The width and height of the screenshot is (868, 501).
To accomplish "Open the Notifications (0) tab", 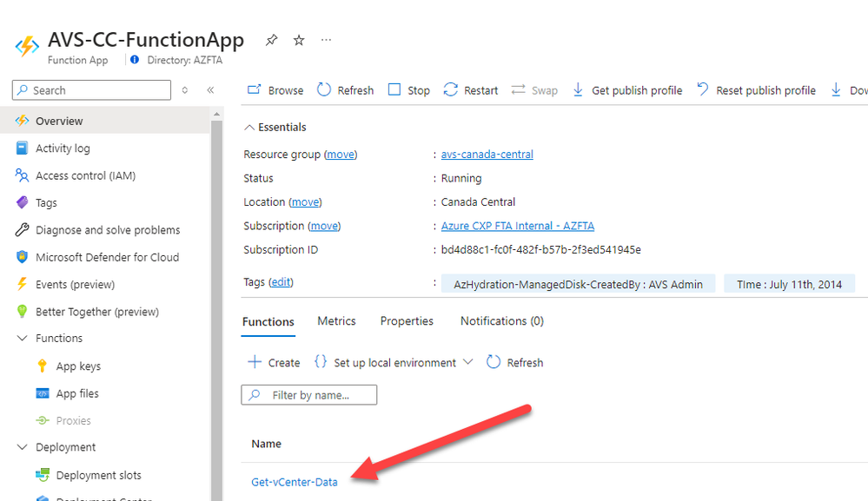I will pyautogui.click(x=502, y=321).
